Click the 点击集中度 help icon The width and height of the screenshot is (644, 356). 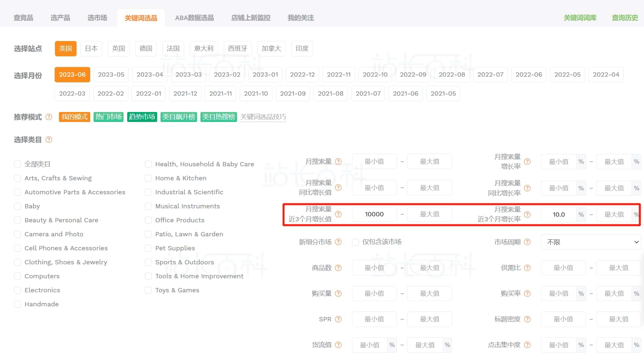coord(527,345)
